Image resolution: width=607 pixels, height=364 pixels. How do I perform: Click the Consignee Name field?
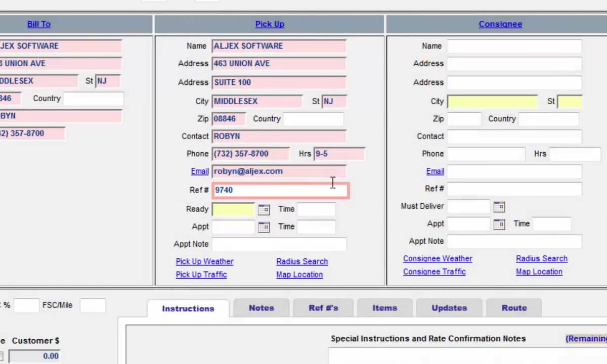coord(514,46)
